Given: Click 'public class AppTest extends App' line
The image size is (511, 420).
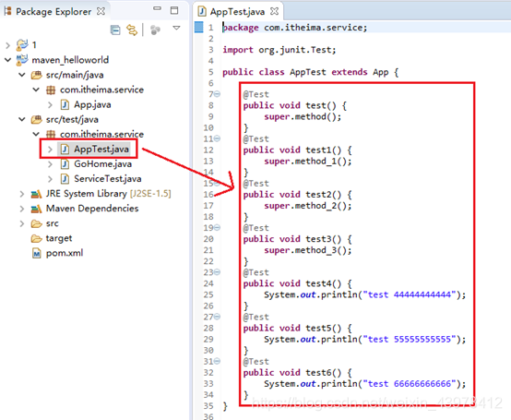Looking at the screenshot, I should pos(310,72).
